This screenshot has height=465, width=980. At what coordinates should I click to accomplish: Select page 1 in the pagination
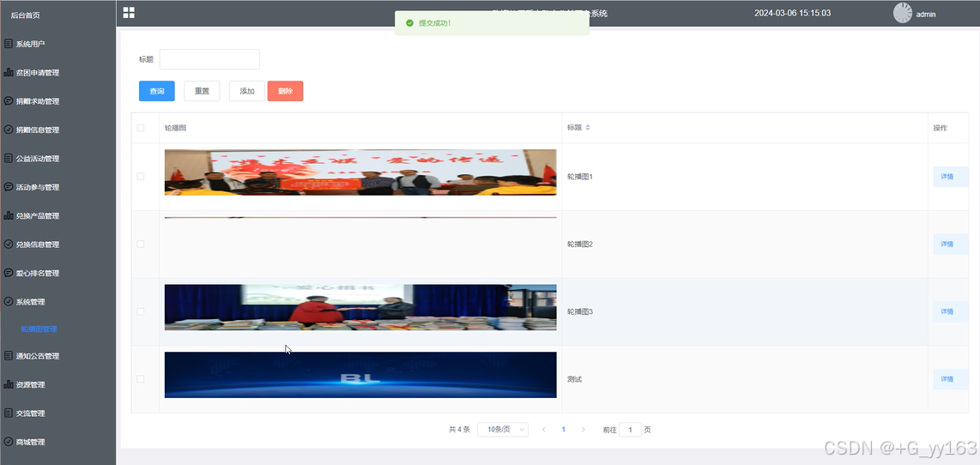pos(564,429)
